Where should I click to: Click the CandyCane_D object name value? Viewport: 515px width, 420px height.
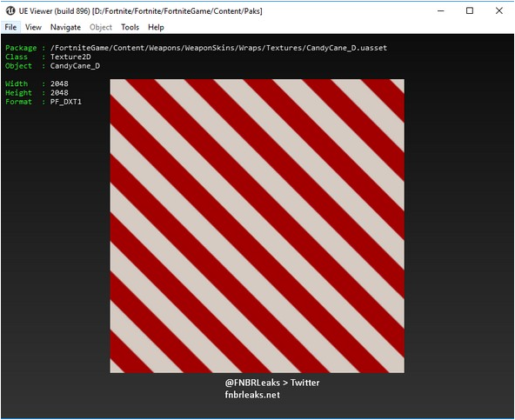(x=75, y=66)
